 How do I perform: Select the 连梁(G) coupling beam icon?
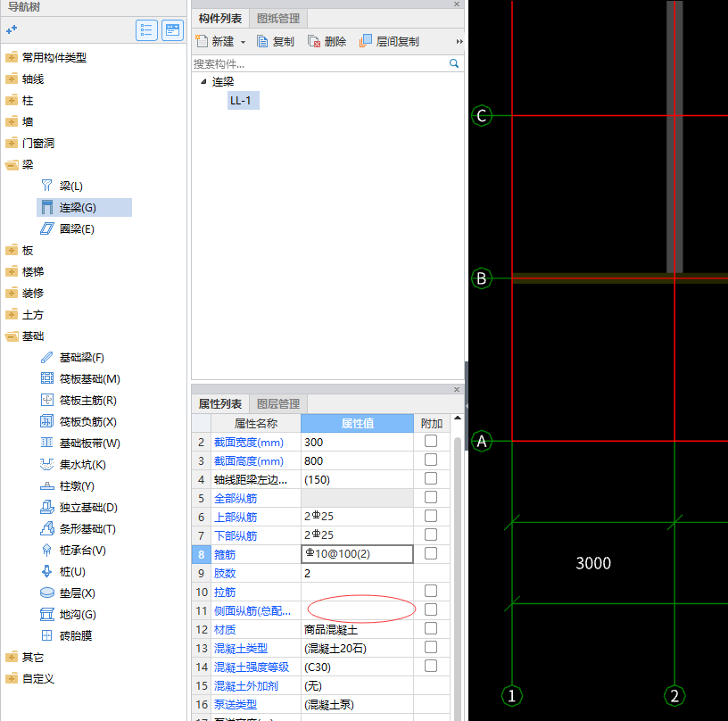pyautogui.click(x=47, y=207)
